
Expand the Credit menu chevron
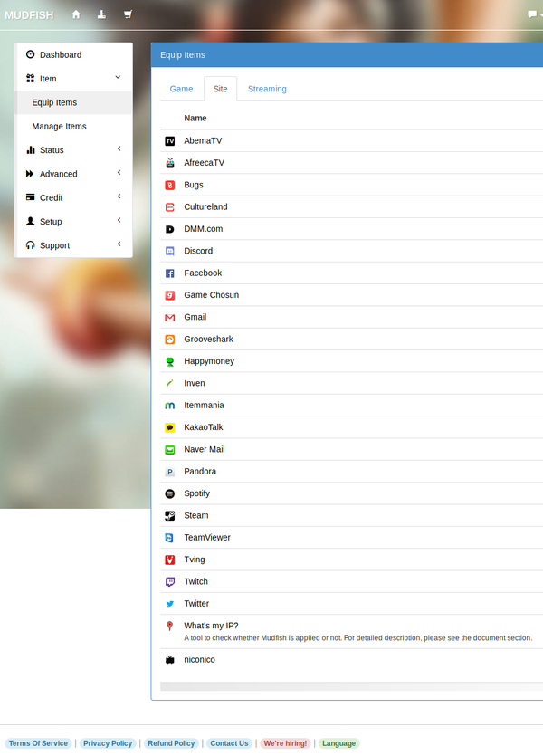coord(119,196)
